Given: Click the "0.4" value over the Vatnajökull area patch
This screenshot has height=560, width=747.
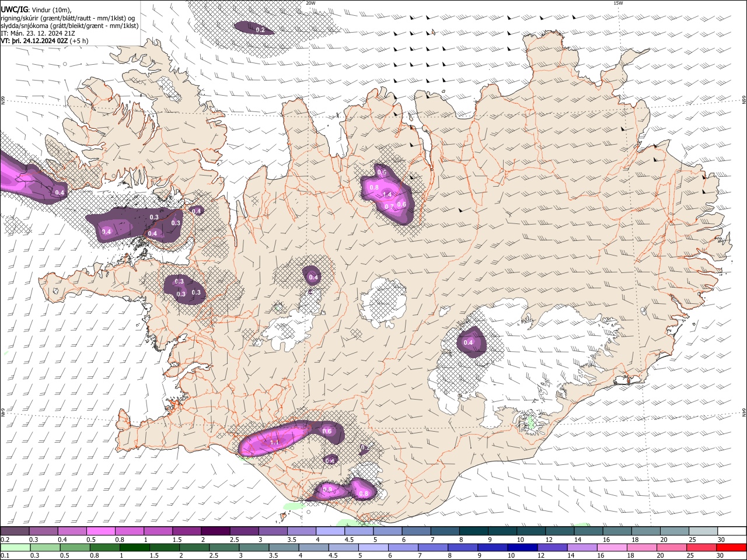Looking at the screenshot, I should pos(468,342).
